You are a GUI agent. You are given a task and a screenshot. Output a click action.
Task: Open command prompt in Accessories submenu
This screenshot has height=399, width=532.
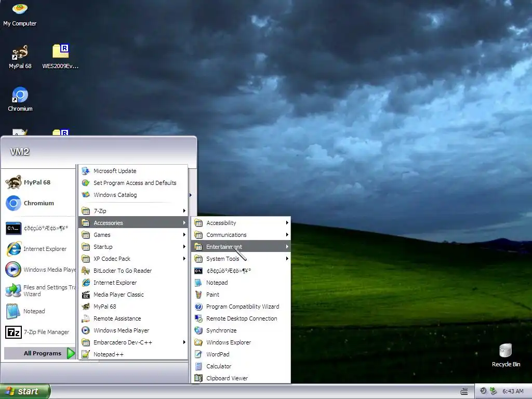[x=241, y=270]
